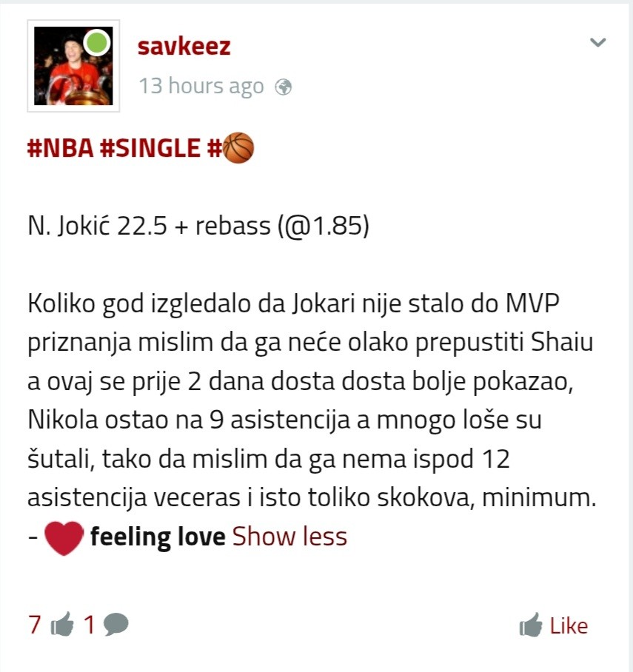Click the 'Like' text label
The image size is (633, 672).
tap(569, 625)
